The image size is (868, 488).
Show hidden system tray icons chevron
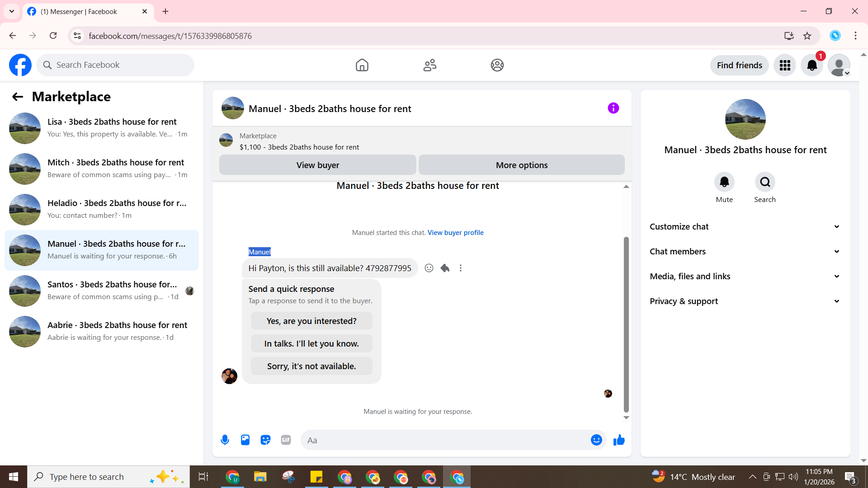tap(752, 477)
